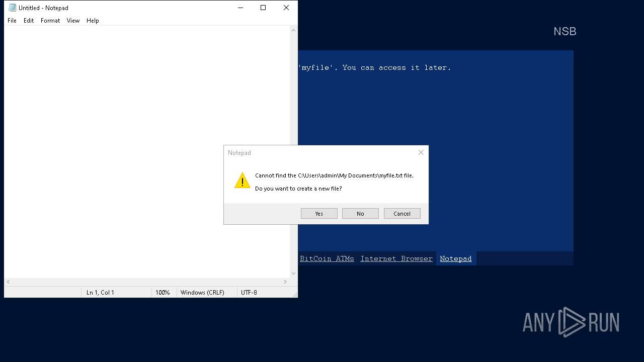Select the Notepad link in blue panel
This screenshot has height=362, width=644.
pyautogui.click(x=456, y=258)
